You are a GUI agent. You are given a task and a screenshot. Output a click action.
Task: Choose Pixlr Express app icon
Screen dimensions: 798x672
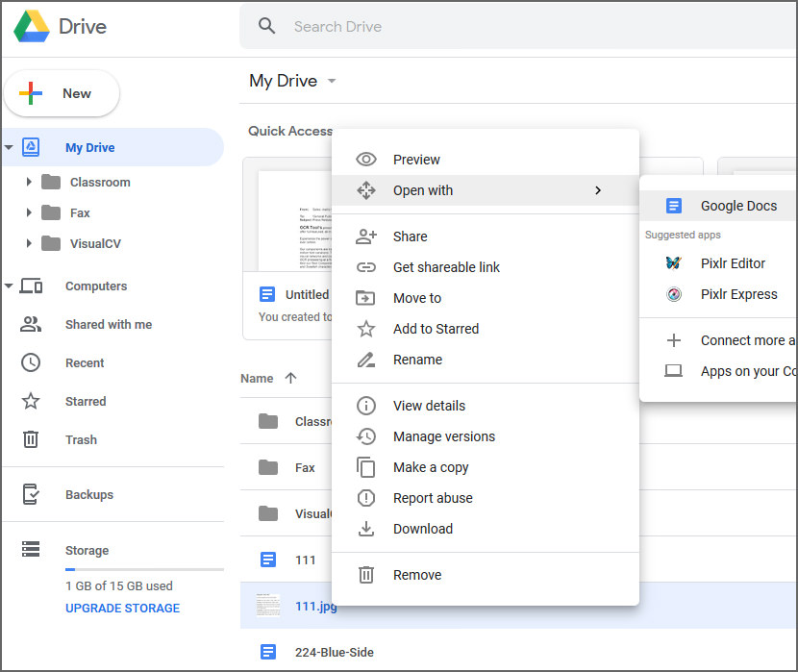click(674, 294)
